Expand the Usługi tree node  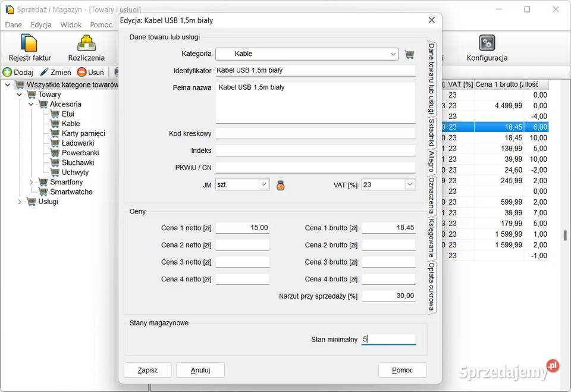pyautogui.click(x=20, y=202)
